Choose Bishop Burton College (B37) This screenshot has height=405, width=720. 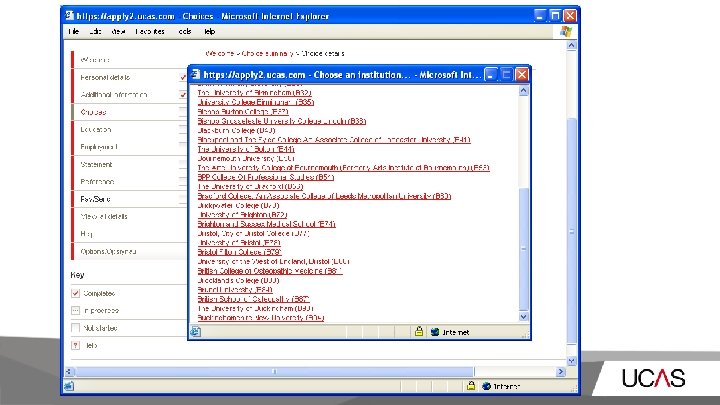click(243, 112)
